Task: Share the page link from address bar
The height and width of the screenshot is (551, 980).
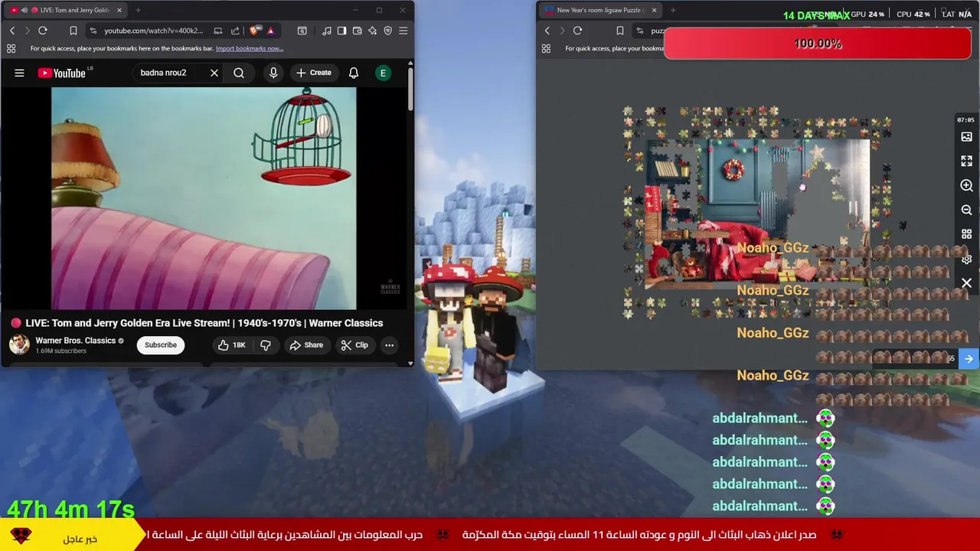Action: click(x=235, y=31)
